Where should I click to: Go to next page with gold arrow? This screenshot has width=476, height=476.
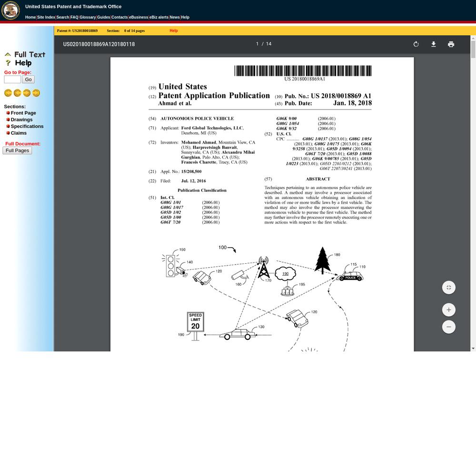point(27,93)
